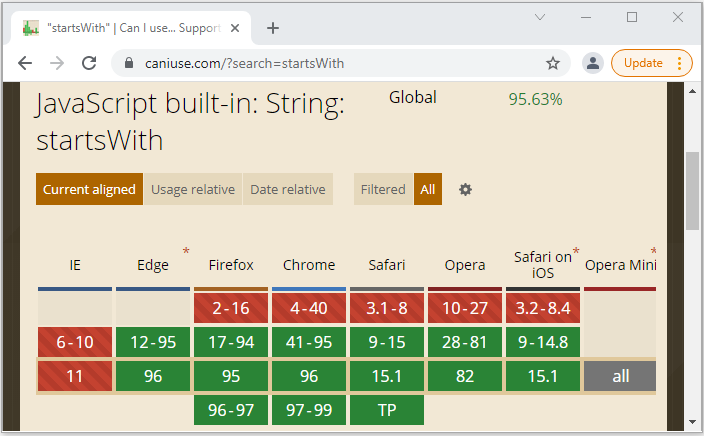This screenshot has width=704, height=436.
Task: Select Opera Mini all cell
Action: (620, 376)
